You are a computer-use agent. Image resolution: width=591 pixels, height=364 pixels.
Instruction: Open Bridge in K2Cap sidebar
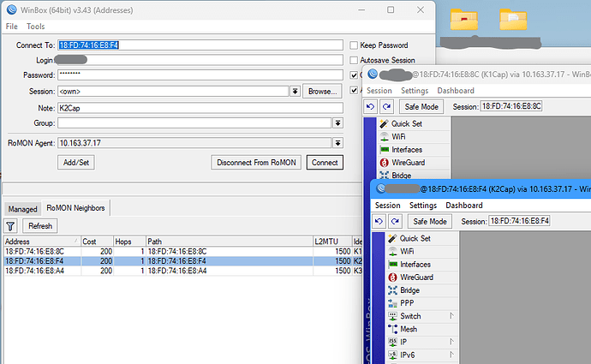tap(409, 290)
